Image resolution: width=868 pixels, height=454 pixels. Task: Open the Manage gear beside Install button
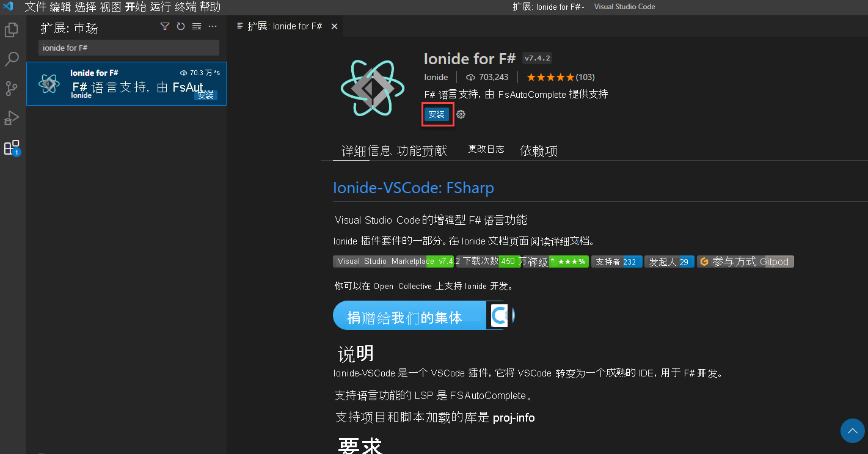(x=460, y=114)
